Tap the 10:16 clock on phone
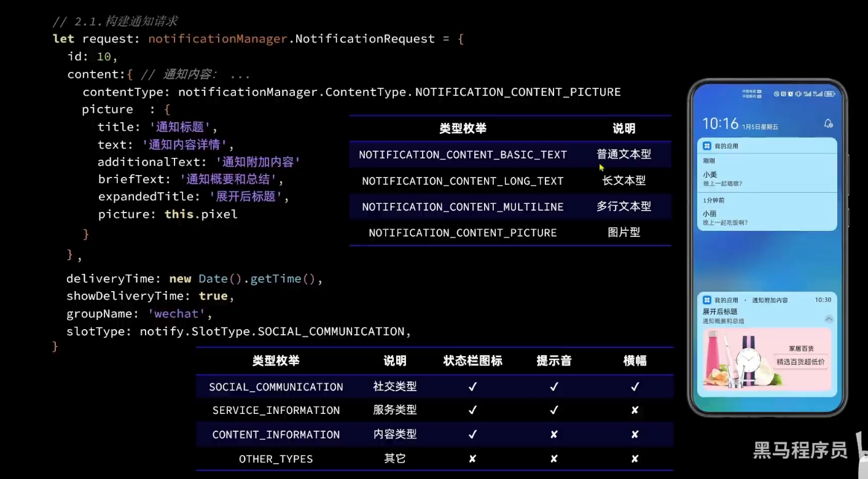Image resolution: width=868 pixels, height=479 pixels. [x=720, y=124]
